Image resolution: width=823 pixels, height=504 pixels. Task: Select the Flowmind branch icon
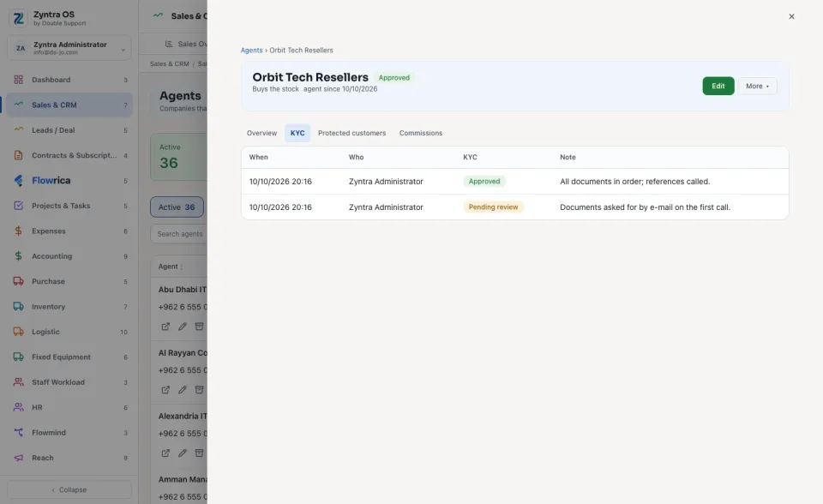coord(18,433)
